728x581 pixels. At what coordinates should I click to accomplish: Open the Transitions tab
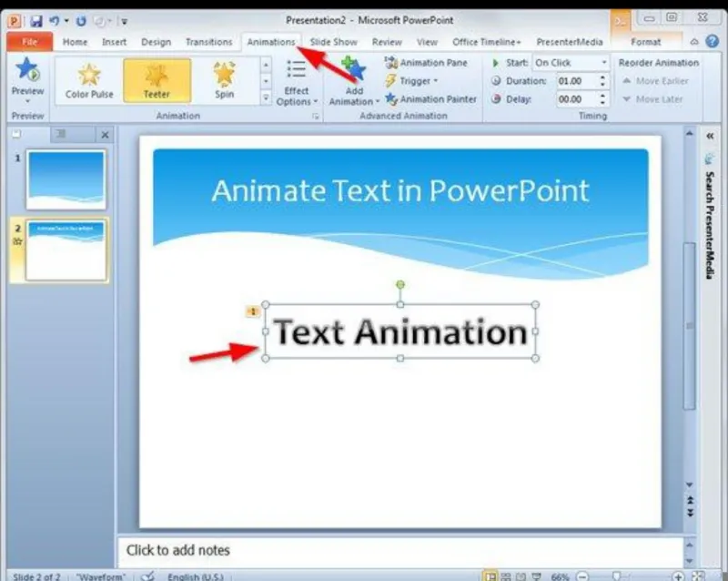(209, 42)
